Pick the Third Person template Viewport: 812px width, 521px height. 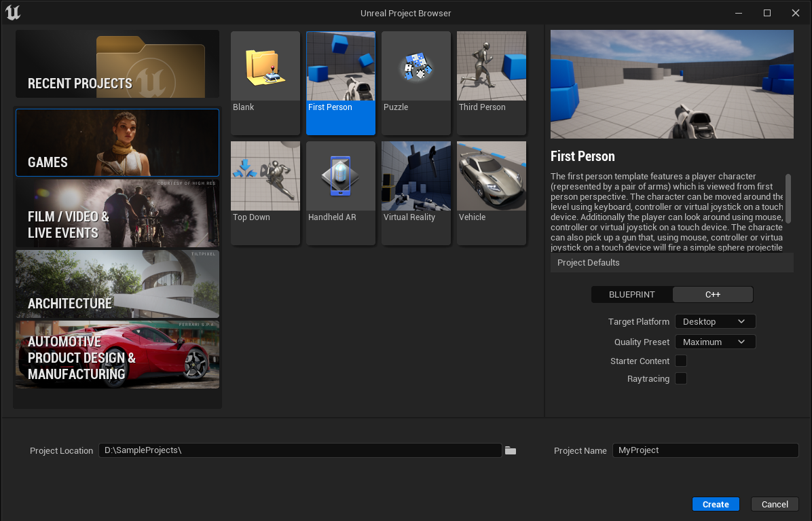click(x=491, y=67)
